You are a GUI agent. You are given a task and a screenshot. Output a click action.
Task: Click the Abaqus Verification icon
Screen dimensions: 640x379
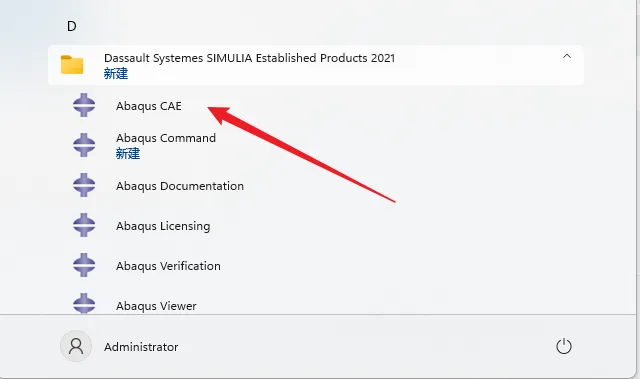[84, 265]
